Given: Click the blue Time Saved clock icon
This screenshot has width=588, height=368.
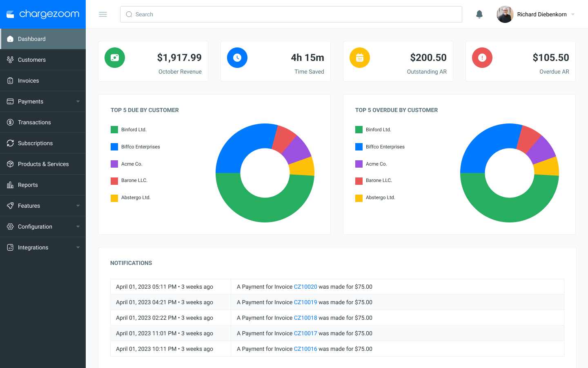Looking at the screenshot, I should click(237, 58).
